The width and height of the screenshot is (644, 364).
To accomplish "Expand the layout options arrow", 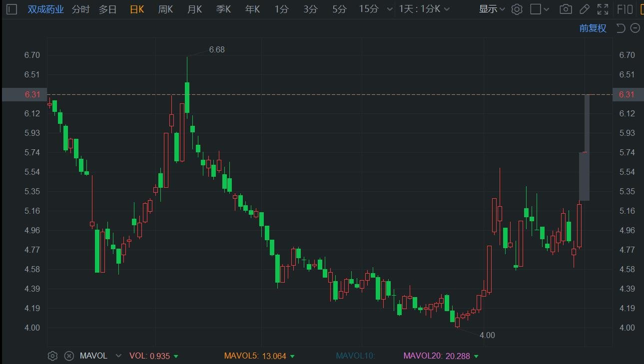I will click(546, 9).
